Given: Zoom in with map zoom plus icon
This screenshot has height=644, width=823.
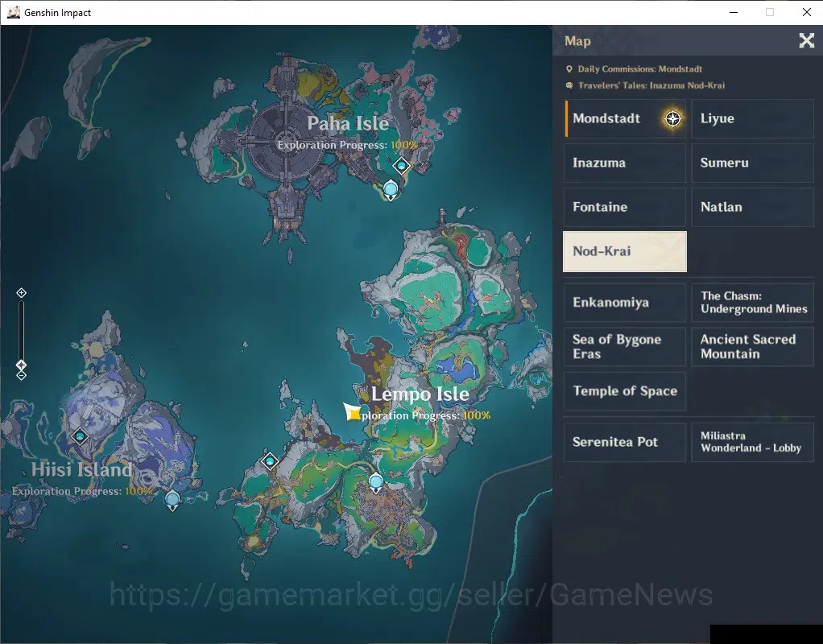Looking at the screenshot, I should 21,293.
